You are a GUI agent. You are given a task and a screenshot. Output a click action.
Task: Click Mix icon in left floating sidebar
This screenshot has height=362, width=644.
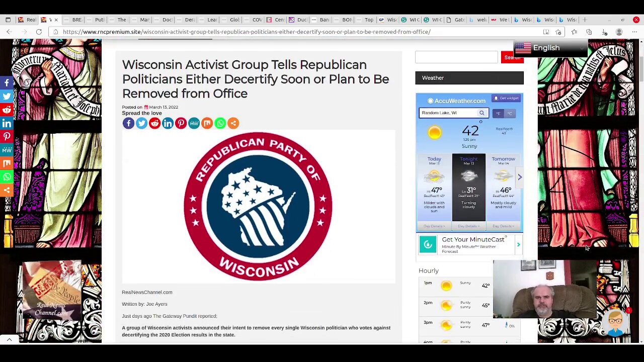(x=7, y=163)
